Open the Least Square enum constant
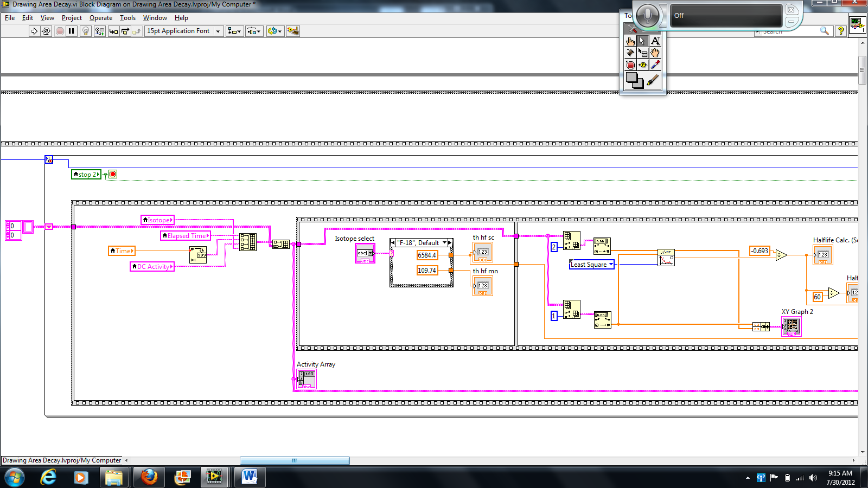This screenshot has width=868, height=488. tap(592, 265)
